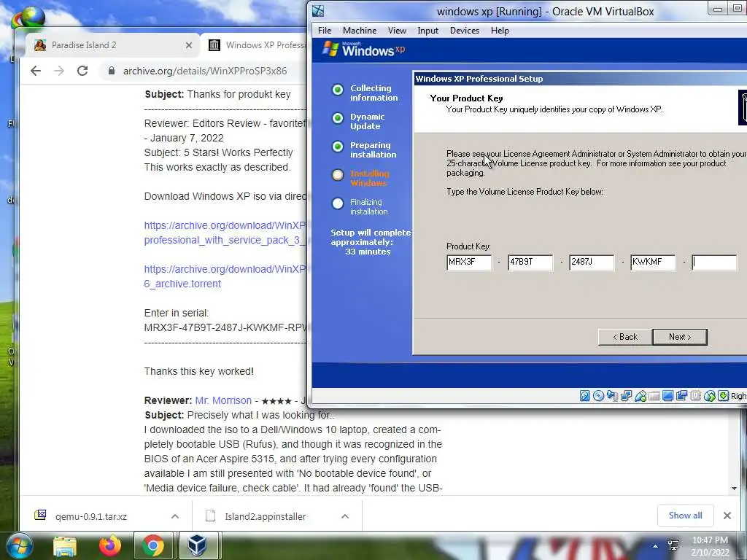Viewport: 747px width, 560px height.
Task: Click the shared folders icon in VirtualBox status bar
Action: [654, 396]
